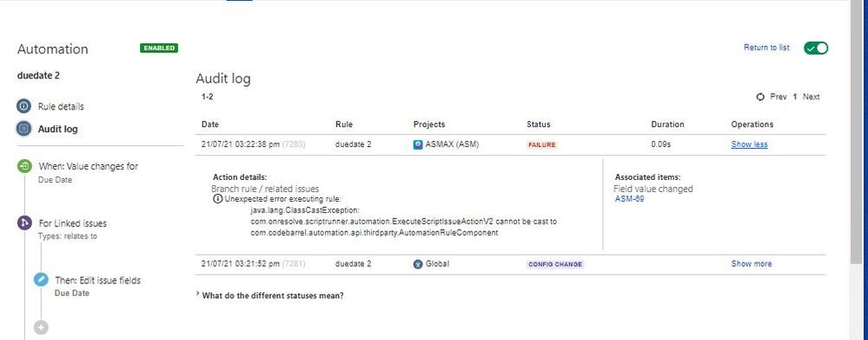The width and height of the screenshot is (868, 340).
Task: Expand 'What do the different statuses mean?'
Action: point(269,295)
